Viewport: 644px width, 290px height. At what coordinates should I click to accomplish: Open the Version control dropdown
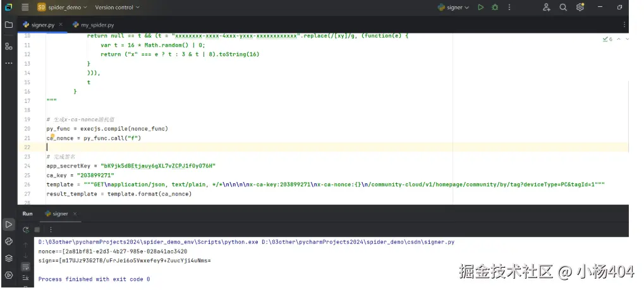pyautogui.click(x=117, y=8)
